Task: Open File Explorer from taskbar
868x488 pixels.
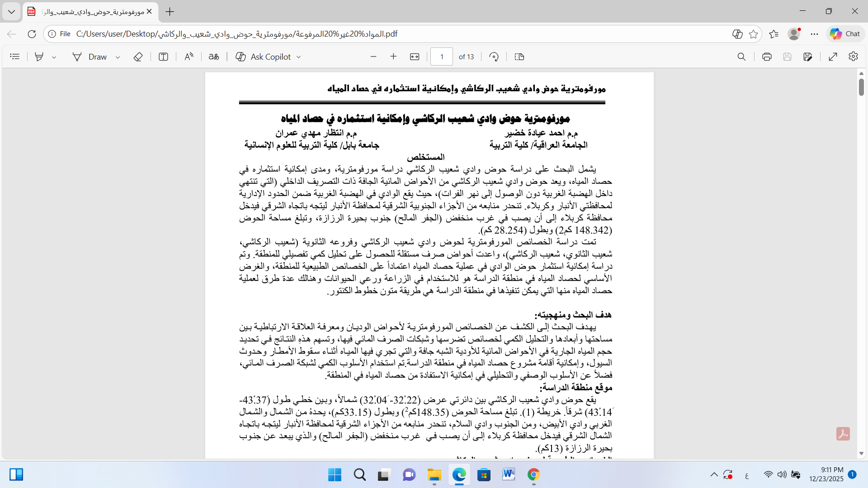Action: point(434,475)
